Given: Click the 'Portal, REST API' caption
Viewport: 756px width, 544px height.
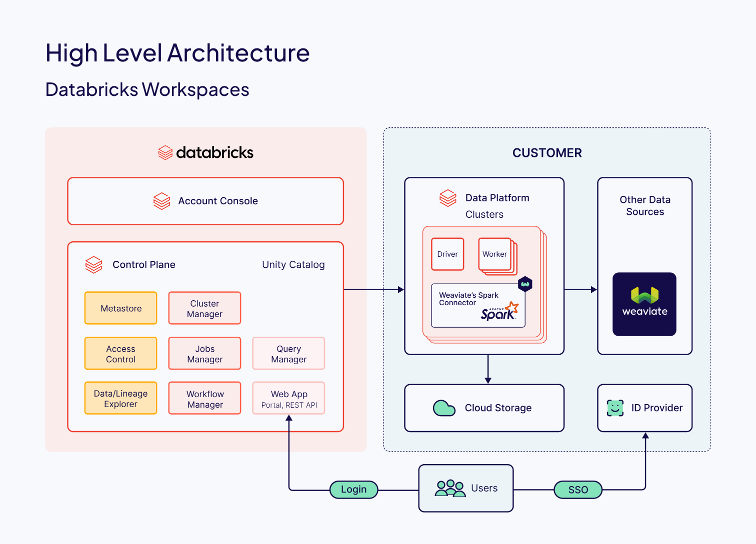Looking at the screenshot, I should 289,405.
